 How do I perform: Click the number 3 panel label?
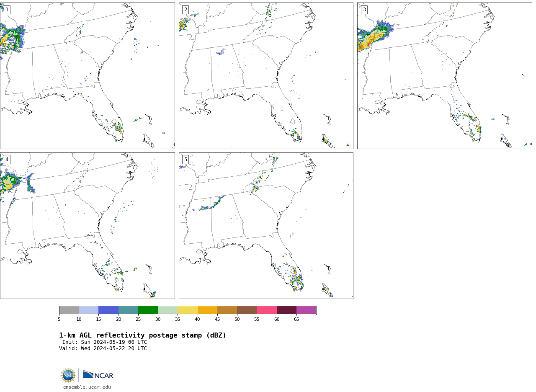364,10
